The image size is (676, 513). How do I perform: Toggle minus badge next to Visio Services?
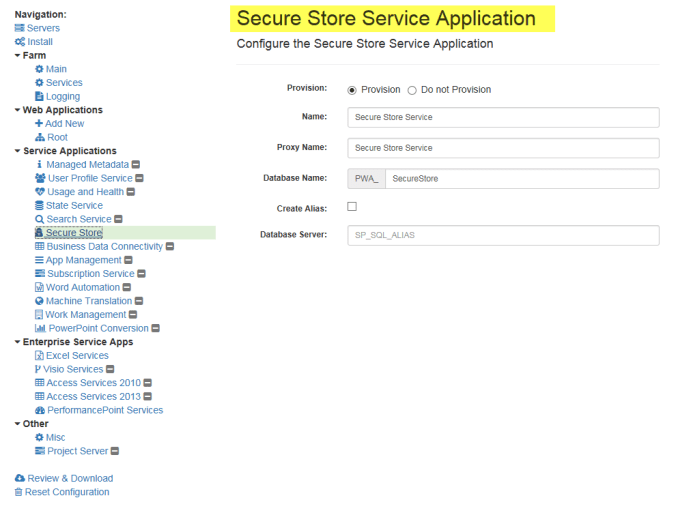tap(110, 369)
